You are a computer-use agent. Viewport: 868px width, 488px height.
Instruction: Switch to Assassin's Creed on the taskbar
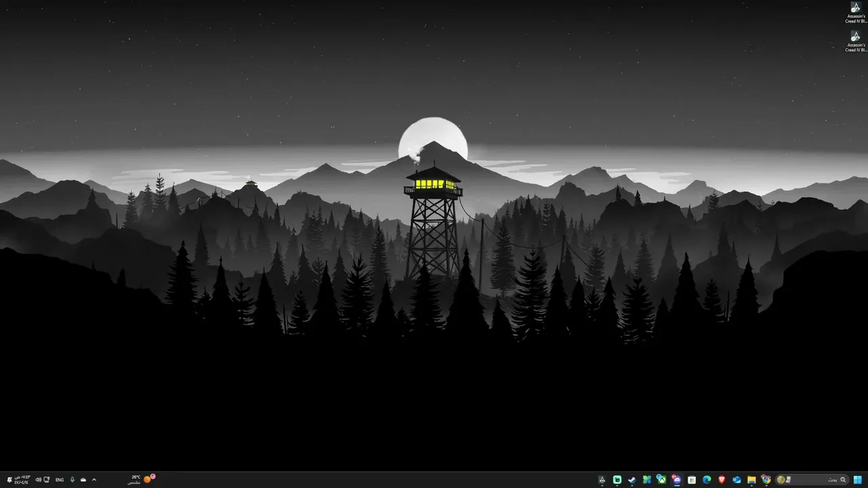pos(602,480)
